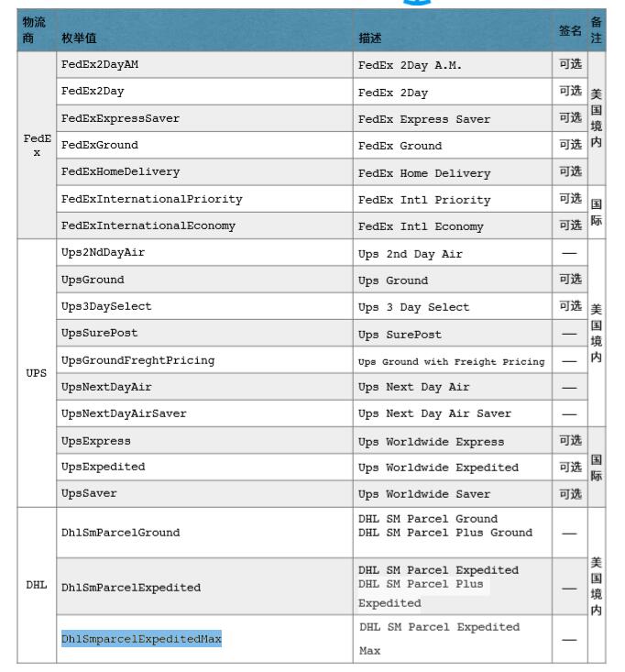
Task: Click the UpsExpedited enum value
Action: click(103, 467)
